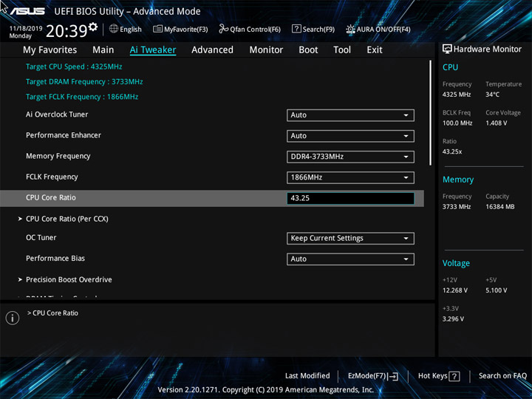
Task: Open Search on FAQ link
Action: click(x=502, y=375)
